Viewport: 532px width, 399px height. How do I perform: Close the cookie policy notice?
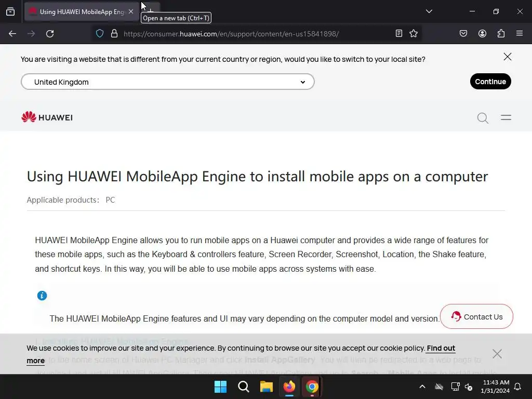[x=497, y=354]
